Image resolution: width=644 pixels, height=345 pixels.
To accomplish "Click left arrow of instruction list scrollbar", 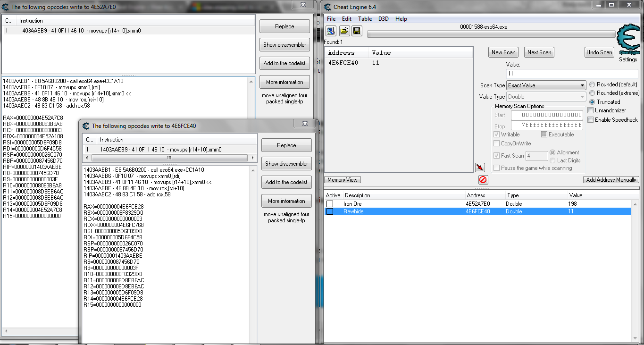I will coord(86,158).
